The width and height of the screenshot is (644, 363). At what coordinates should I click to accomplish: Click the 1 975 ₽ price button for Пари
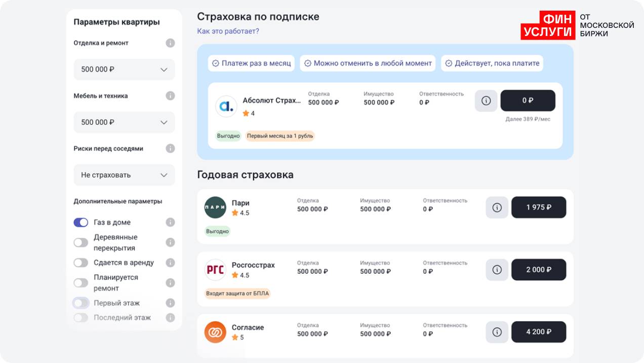pyautogui.click(x=538, y=207)
